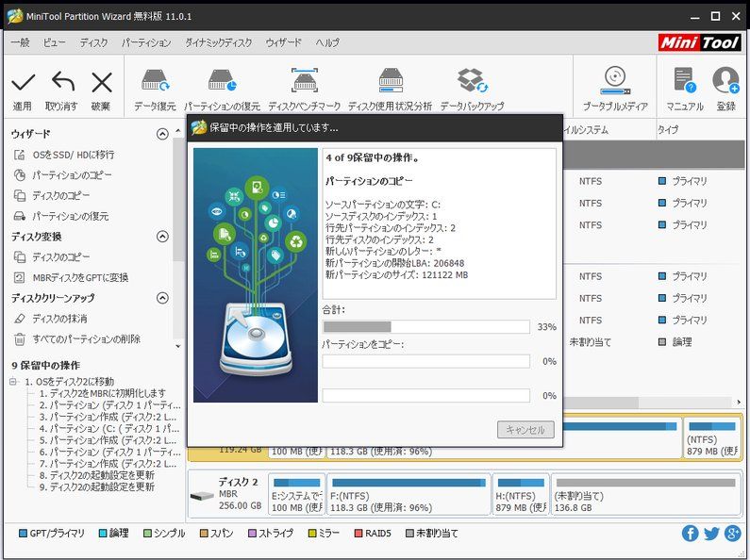Image resolution: width=750 pixels, height=560 pixels.
Task: Click the RAID5 legend swatch
Action: coord(358,534)
